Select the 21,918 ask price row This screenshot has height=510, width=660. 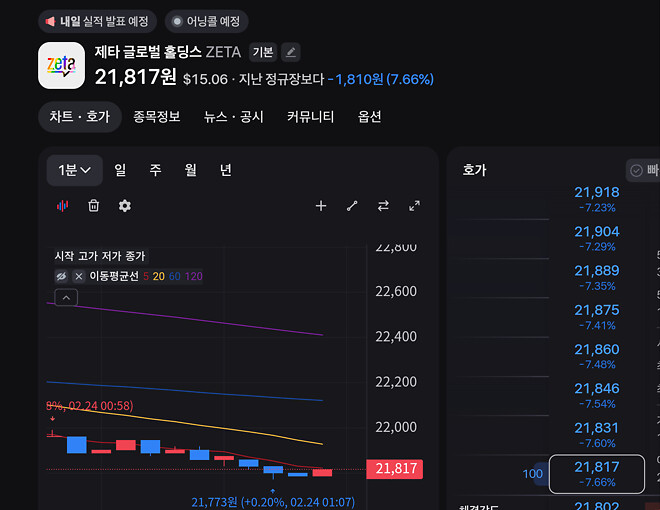pos(597,199)
